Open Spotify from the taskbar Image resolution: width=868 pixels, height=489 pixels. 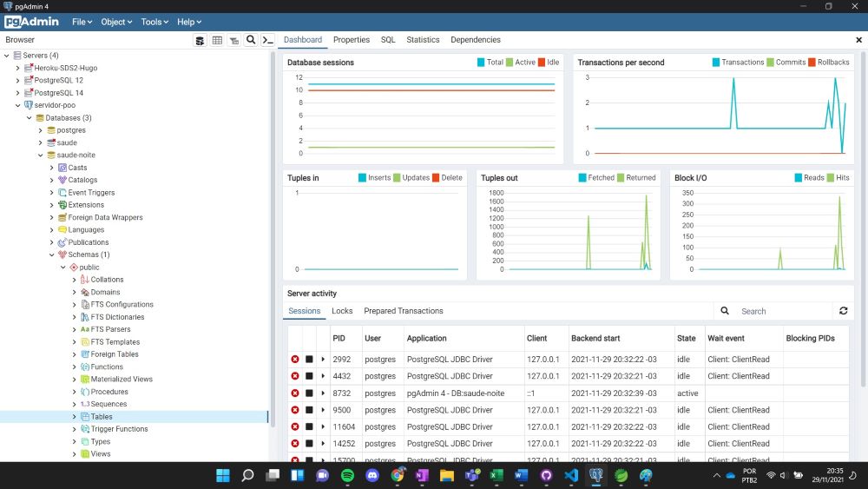tap(347, 475)
